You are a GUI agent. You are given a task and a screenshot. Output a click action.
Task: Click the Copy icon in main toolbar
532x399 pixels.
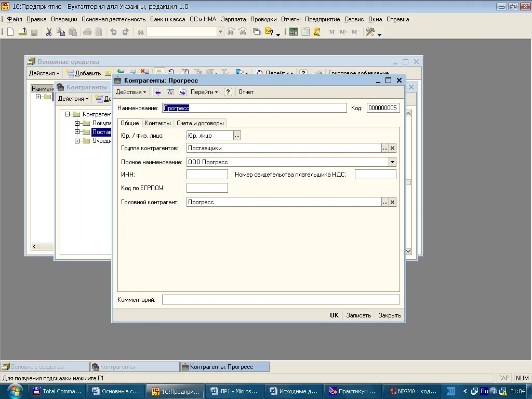(61, 32)
